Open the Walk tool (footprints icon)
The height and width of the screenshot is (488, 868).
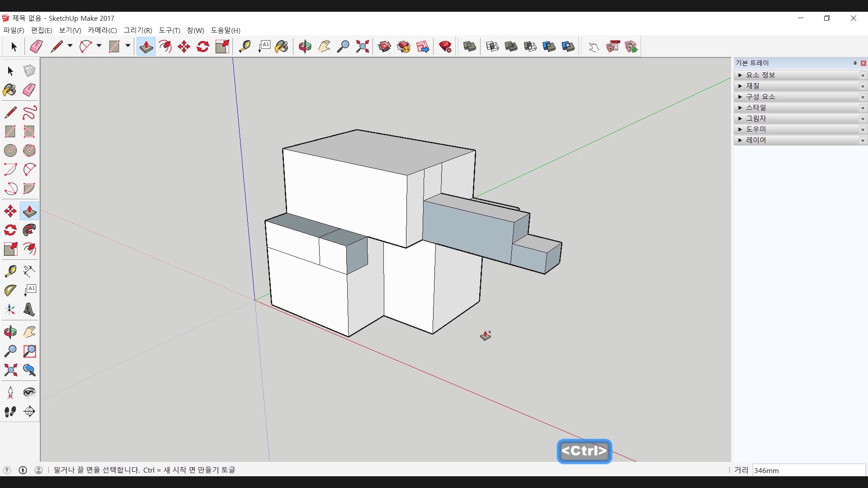pos(10,412)
